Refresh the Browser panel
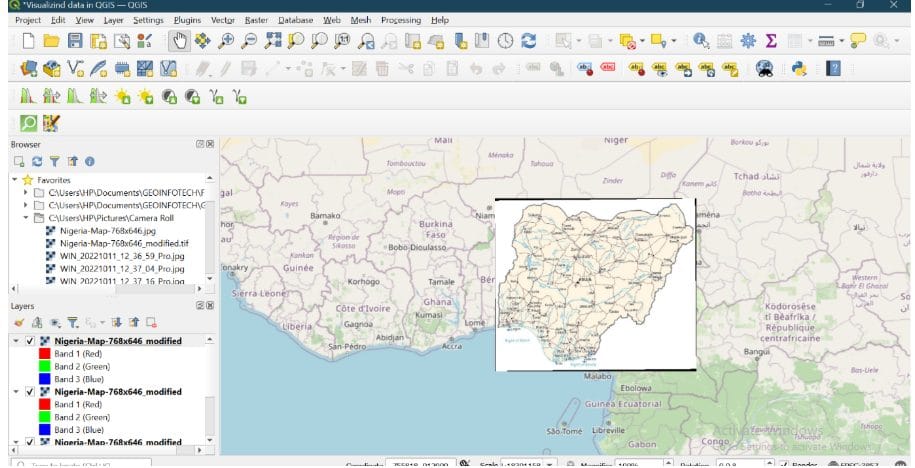The width and height of the screenshot is (915, 468). coord(37,161)
